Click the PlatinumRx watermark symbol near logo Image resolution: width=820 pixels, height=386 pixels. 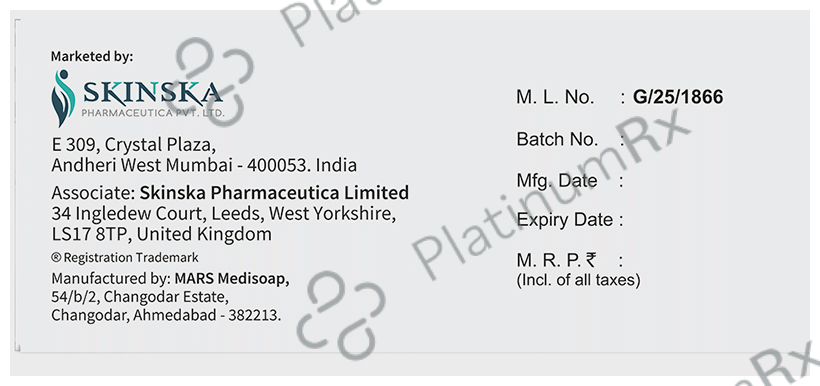pyautogui.click(x=214, y=81)
